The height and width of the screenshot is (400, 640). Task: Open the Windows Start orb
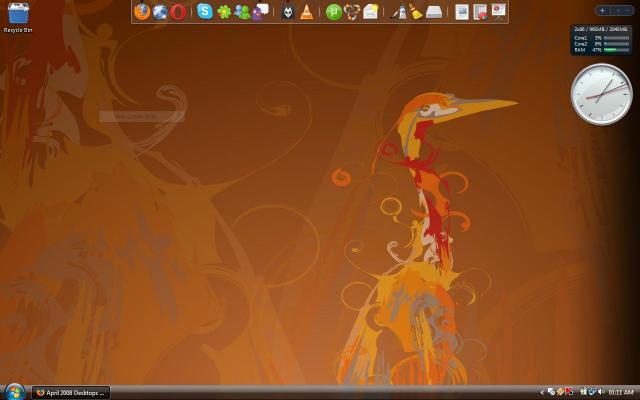coord(15,392)
